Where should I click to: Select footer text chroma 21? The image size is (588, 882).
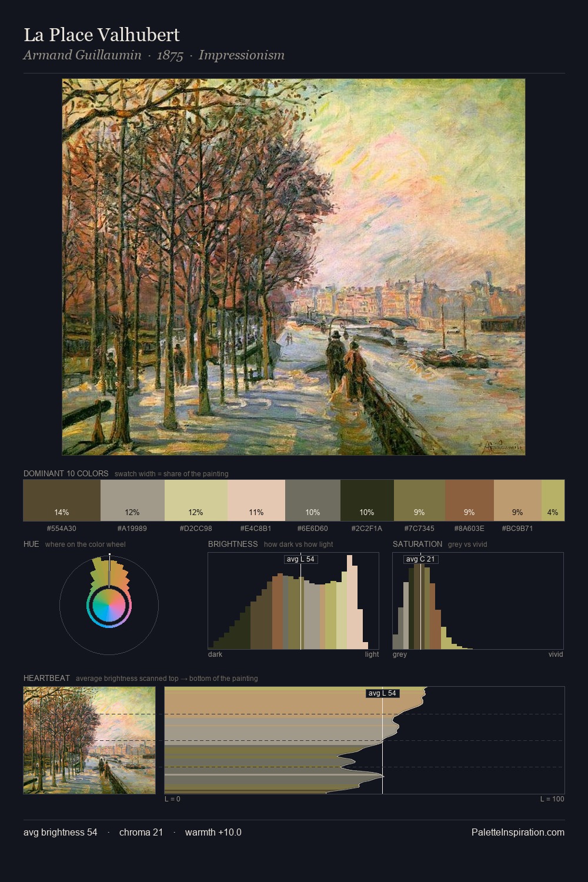[141, 833]
